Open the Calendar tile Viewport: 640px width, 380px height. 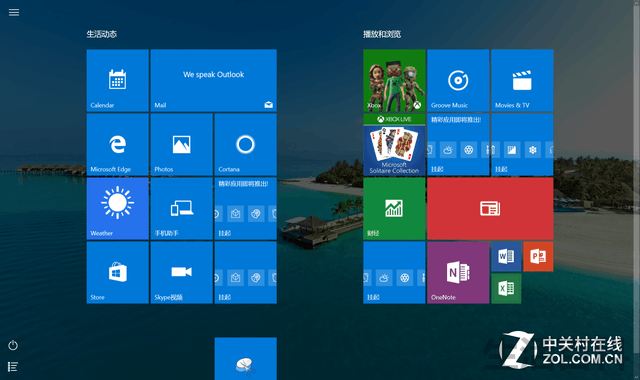[118, 80]
